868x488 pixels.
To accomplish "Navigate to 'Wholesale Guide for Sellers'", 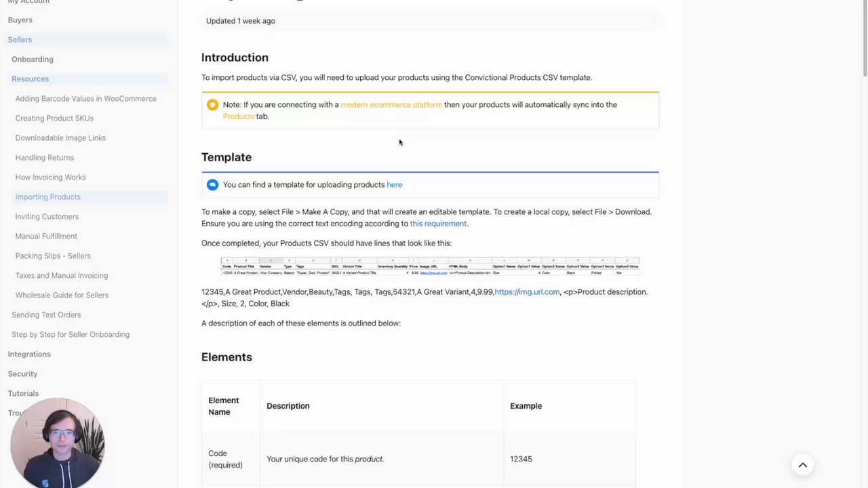I will 62,295.
